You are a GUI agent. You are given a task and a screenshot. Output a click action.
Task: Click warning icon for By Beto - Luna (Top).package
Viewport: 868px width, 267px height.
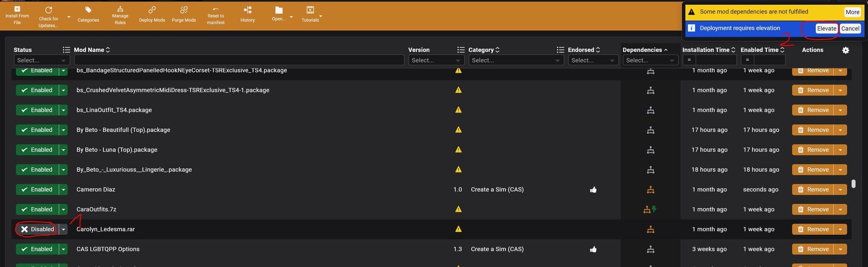(x=458, y=150)
